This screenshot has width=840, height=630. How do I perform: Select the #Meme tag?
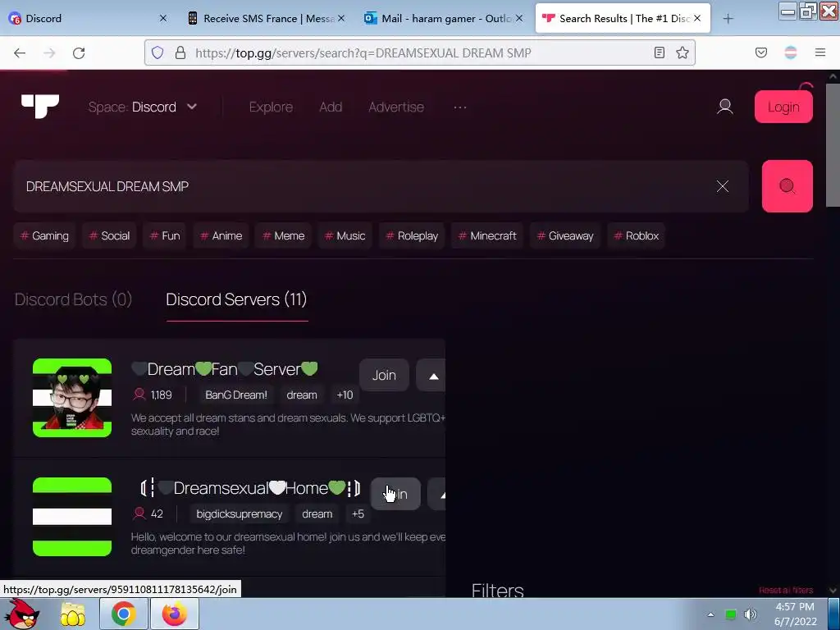point(283,235)
